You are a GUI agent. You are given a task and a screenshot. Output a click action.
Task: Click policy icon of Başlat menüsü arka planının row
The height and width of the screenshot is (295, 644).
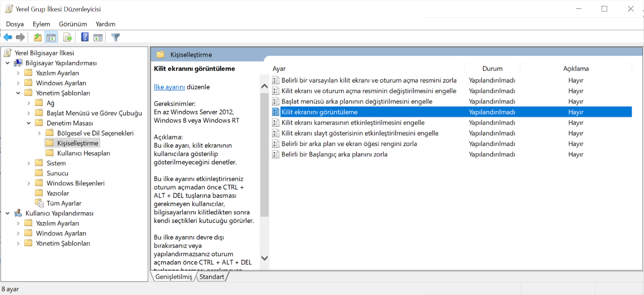[x=276, y=101]
